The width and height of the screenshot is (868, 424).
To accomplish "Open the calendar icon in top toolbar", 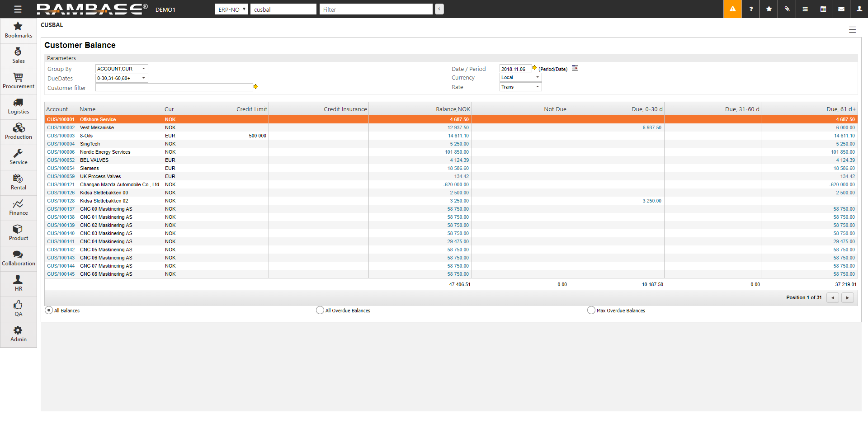I will (x=823, y=9).
